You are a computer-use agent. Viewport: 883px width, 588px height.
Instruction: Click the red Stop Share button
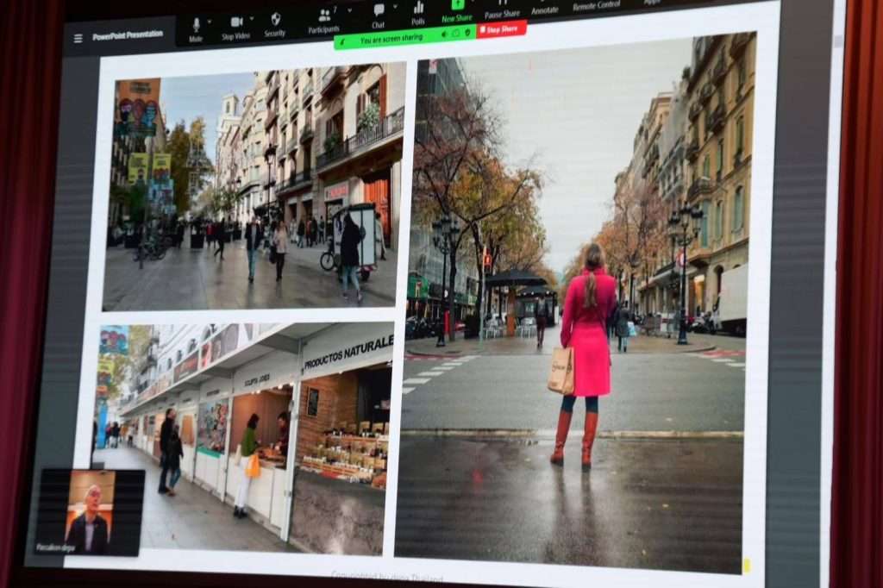[x=501, y=29]
